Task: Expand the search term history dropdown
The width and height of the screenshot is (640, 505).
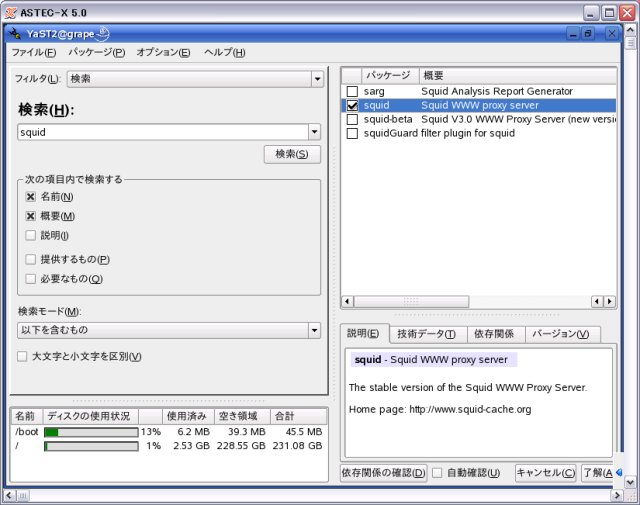Action: (x=314, y=132)
